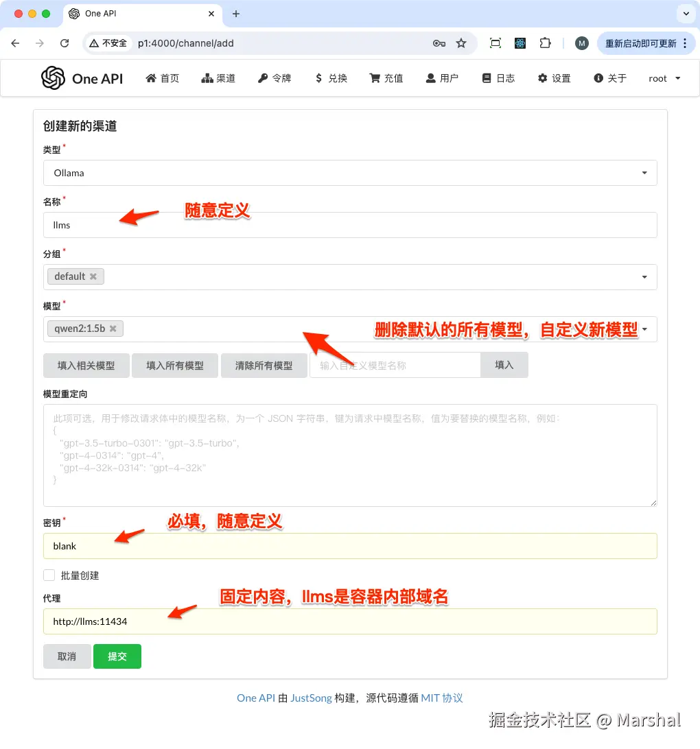Click the One API logo icon
Screen dimensions: 700x749
53,78
